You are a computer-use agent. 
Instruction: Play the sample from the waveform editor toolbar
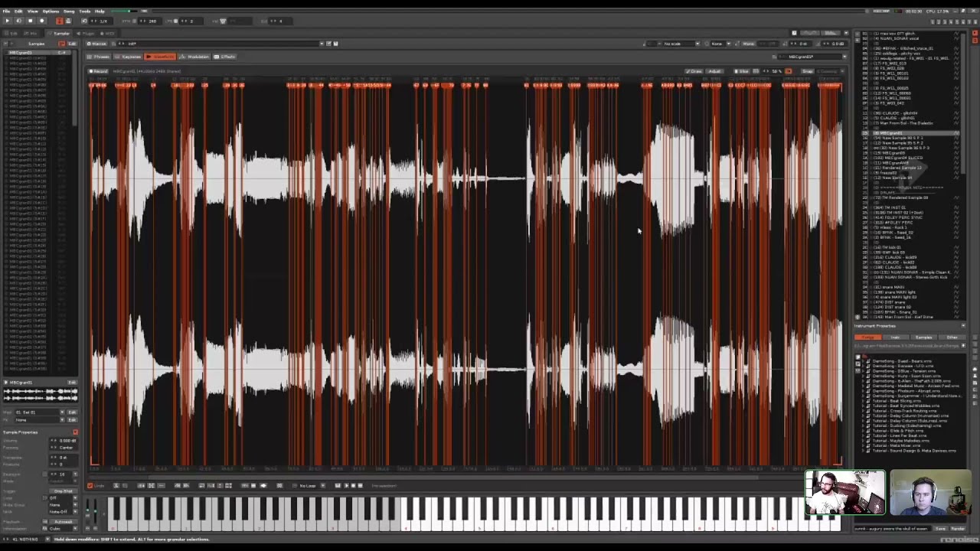point(346,486)
